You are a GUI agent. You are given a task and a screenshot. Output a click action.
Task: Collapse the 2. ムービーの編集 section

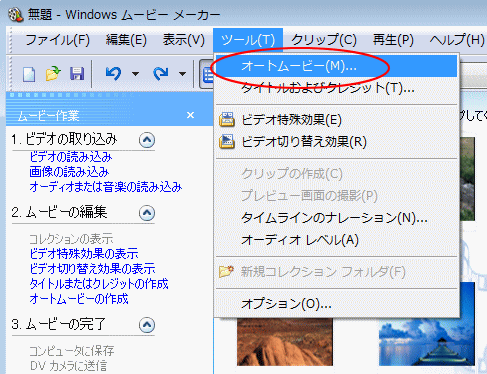[147, 213]
